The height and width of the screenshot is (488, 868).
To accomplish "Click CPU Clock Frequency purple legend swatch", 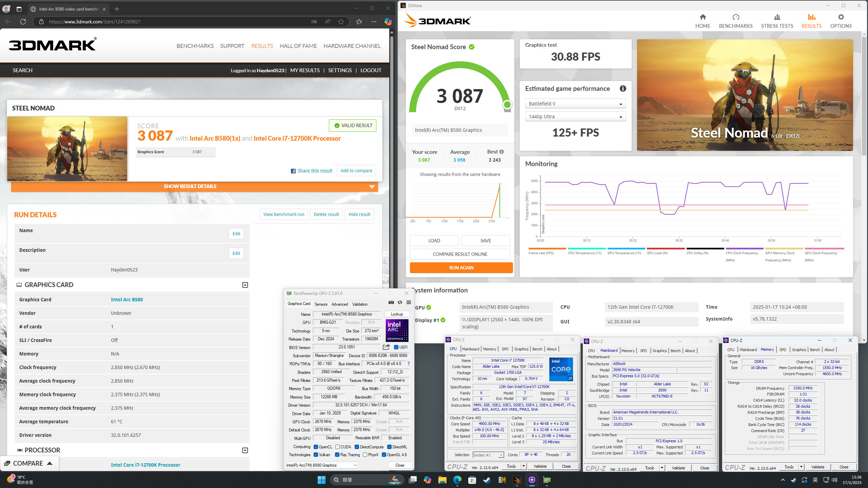I will pyautogui.click(x=745, y=248).
